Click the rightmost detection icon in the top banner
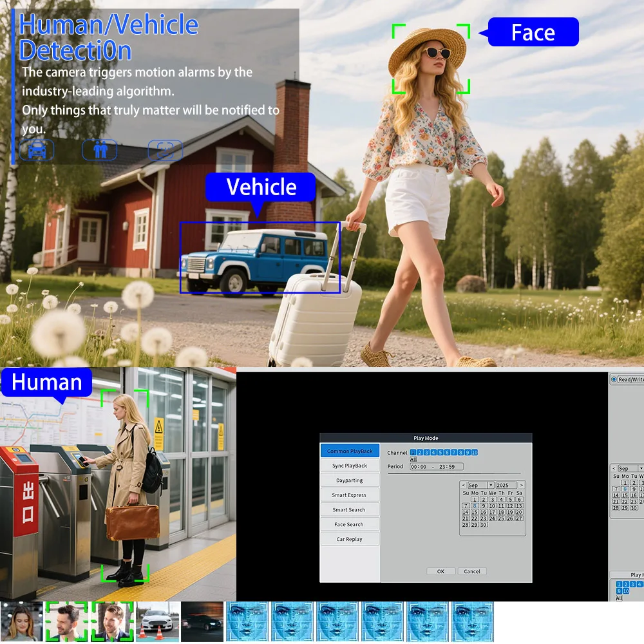Screen dimensions: 644x644 pos(166,149)
